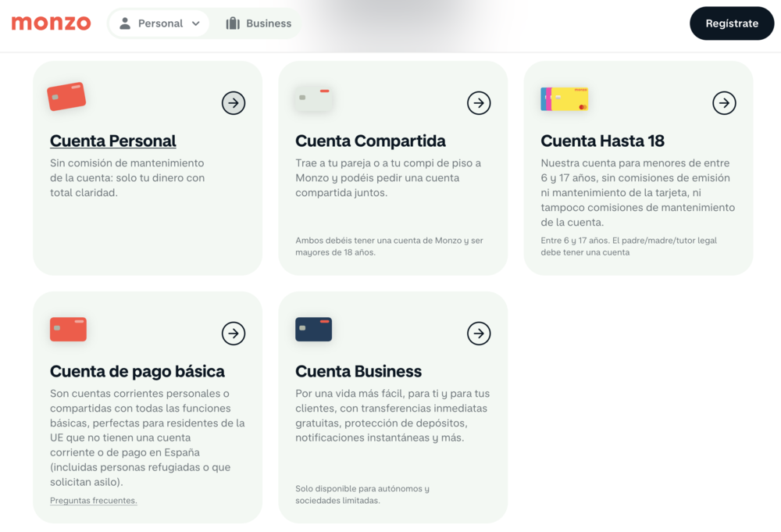Click text 'Por una vida más fácil, para ti'

coord(366,394)
